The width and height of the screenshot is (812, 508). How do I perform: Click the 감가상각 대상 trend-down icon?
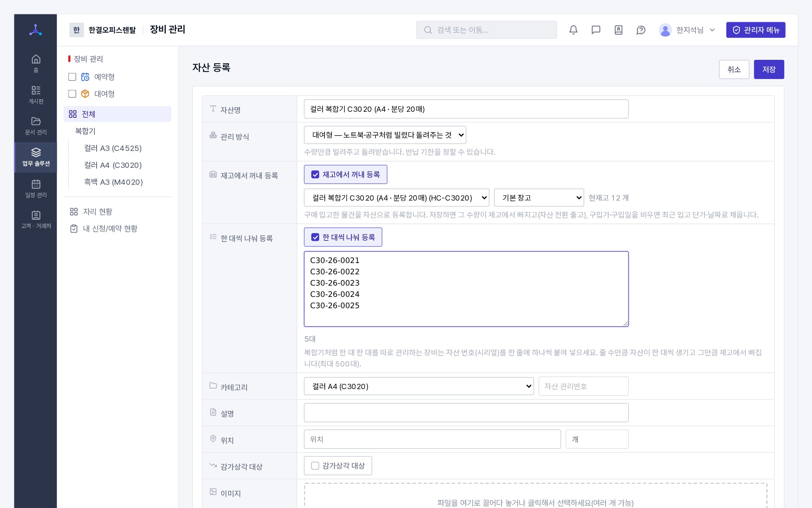click(213, 465)
